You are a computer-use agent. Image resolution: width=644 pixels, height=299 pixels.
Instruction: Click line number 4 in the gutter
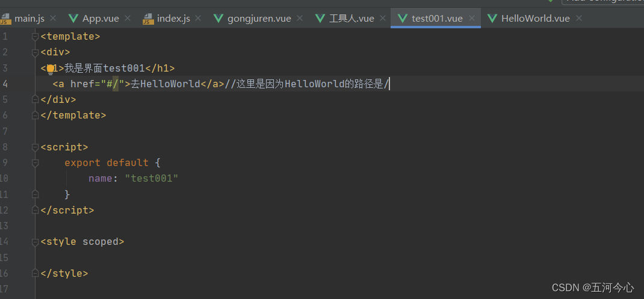coord(5,84)
